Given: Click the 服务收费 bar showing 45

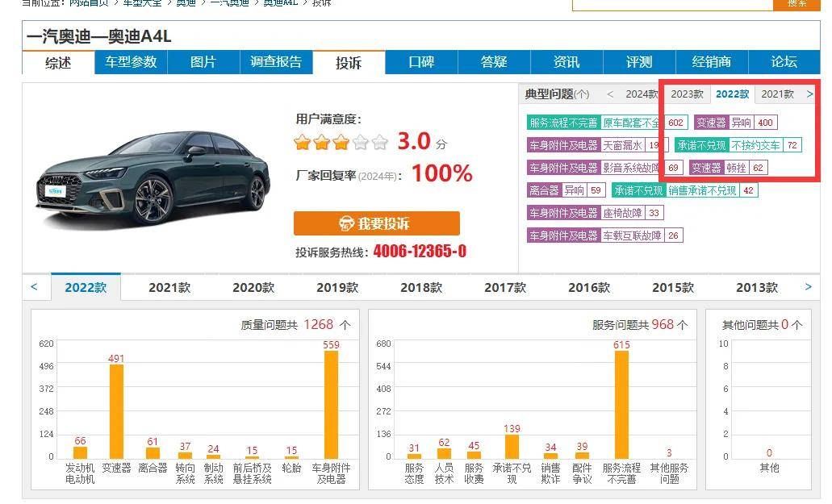Looking at the screenshot, I should (x=474, y=456).
